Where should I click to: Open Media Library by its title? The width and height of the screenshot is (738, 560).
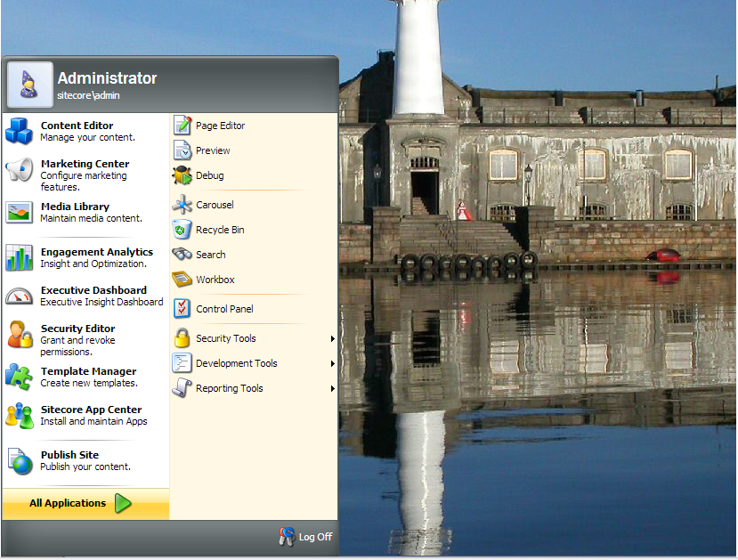(x=75, y=207)
